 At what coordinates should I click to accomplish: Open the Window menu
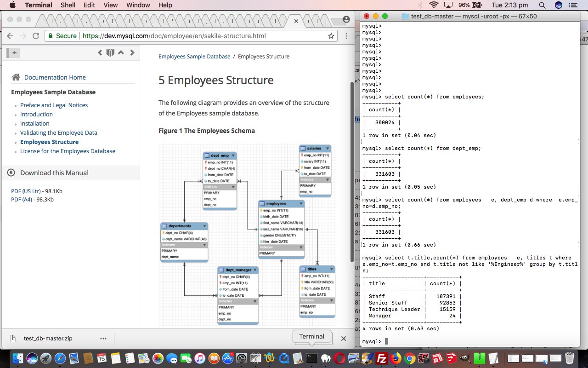pos(138,5)
